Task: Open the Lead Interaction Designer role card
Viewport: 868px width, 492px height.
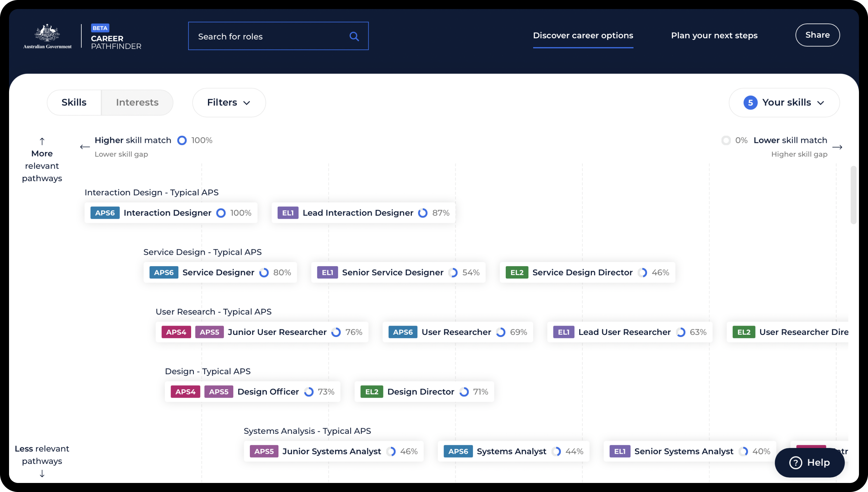Action: (358, 213)
